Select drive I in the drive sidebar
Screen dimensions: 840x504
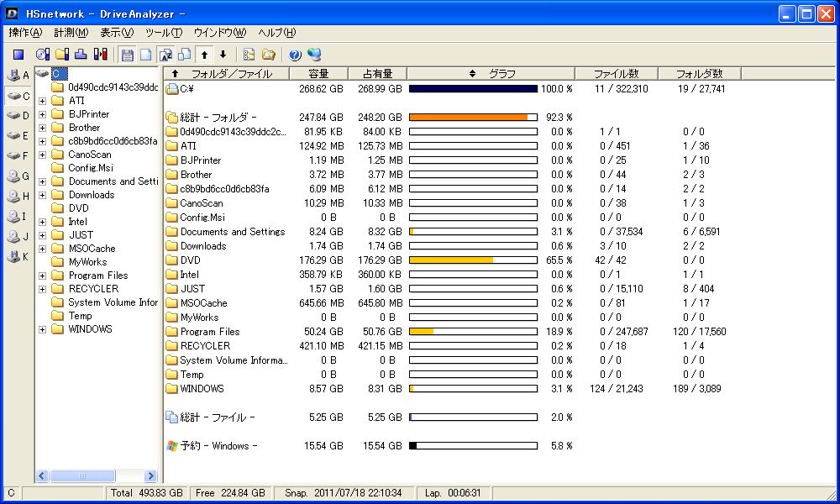tap(18, 217)
